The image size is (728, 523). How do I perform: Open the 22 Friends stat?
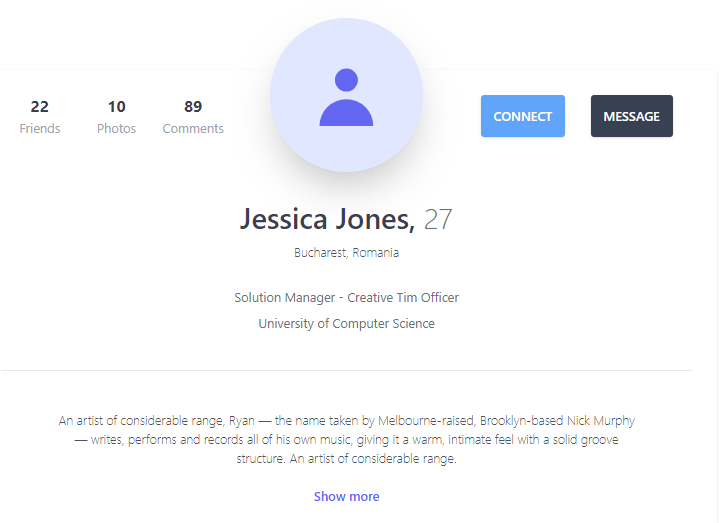(40, 117)
